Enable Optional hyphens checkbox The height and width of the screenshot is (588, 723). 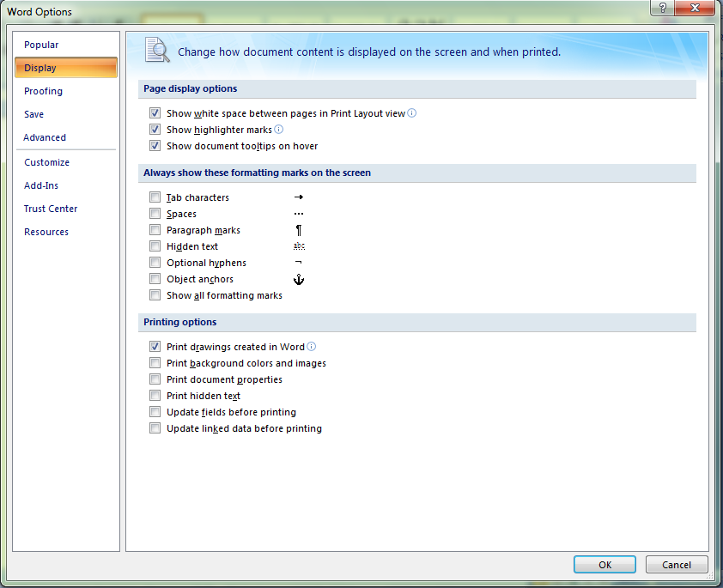click(155, 263)
